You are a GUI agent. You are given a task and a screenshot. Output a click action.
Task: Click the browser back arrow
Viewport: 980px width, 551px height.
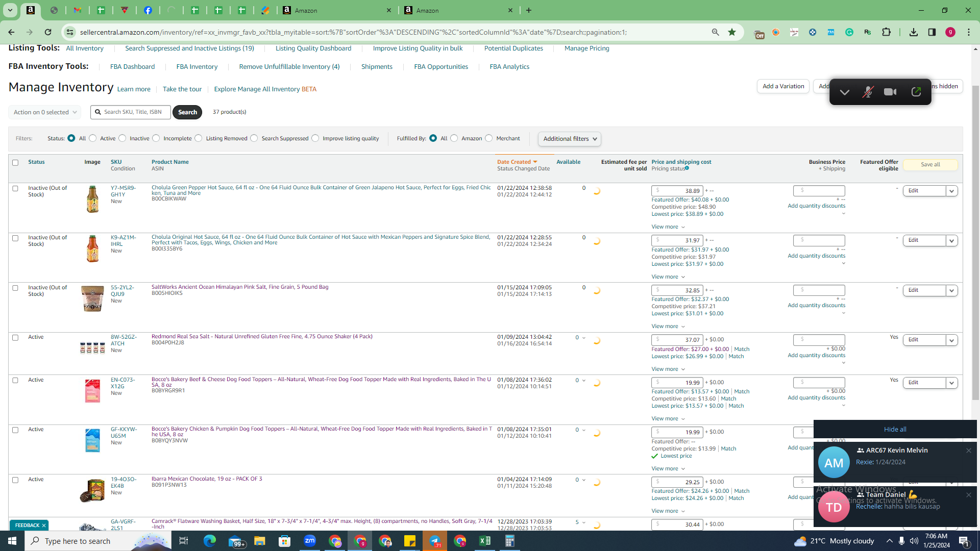11,32
